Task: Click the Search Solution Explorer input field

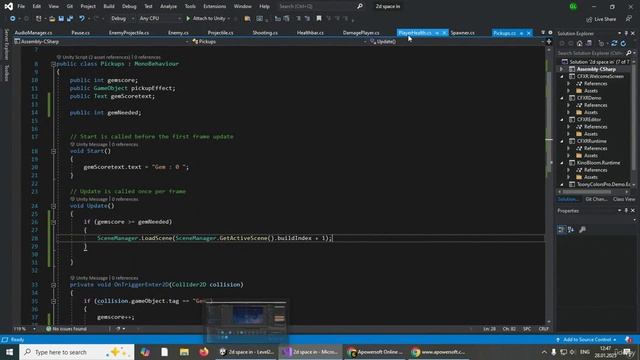Action: pyautogui.click(x=591, y=53)
